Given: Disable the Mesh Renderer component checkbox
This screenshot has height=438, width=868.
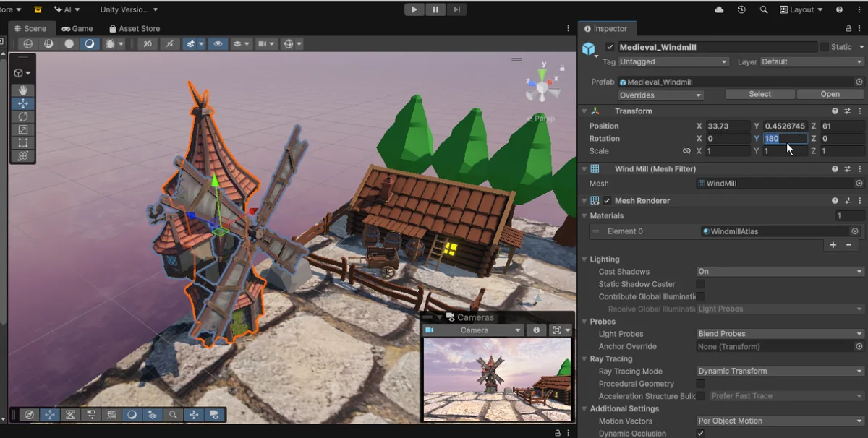Looking at the screenshot, I should (607, 201).
